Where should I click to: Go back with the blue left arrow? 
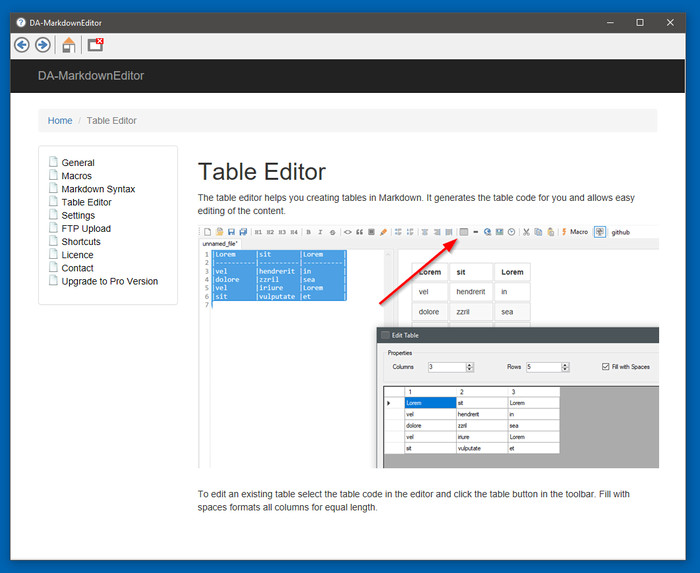[21, 45]
